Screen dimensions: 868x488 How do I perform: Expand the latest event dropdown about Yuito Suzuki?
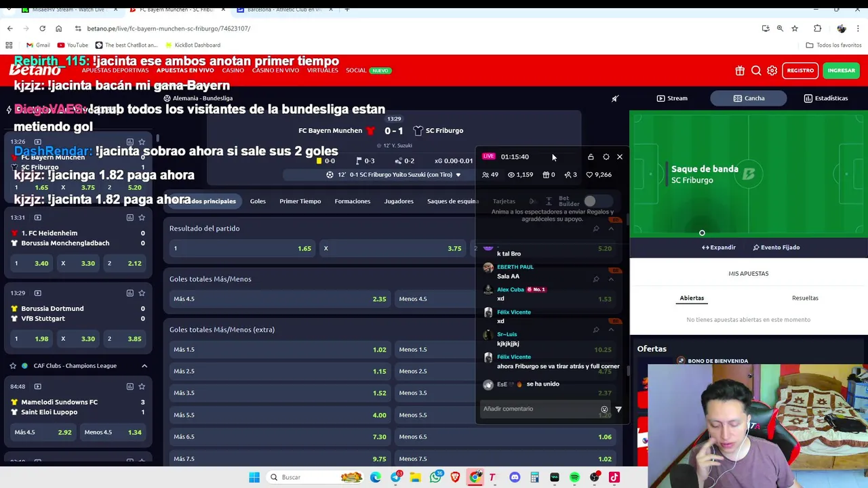pyautogui.click(x=458, y=175)
